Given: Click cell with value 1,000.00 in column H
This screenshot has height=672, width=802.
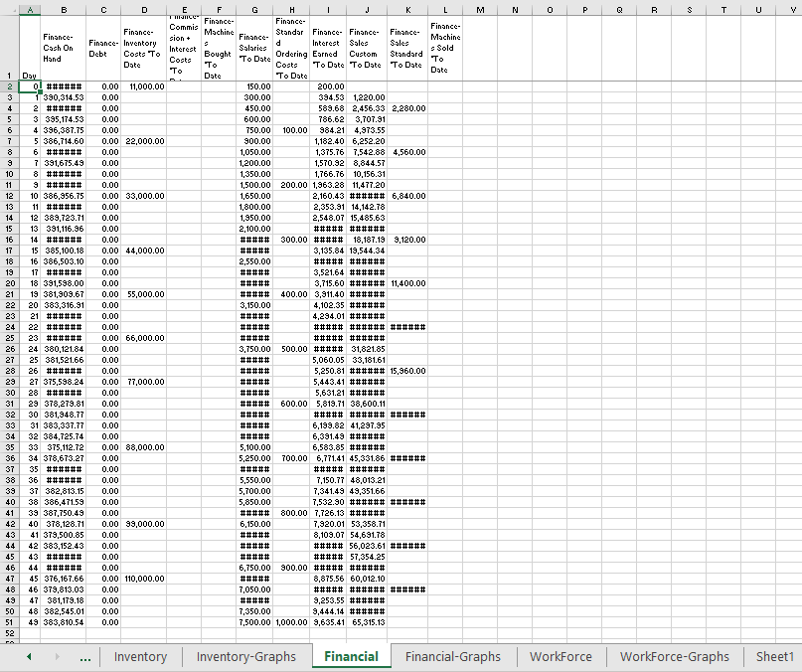Looking at the screenshot, I should [x=291, y=622].
